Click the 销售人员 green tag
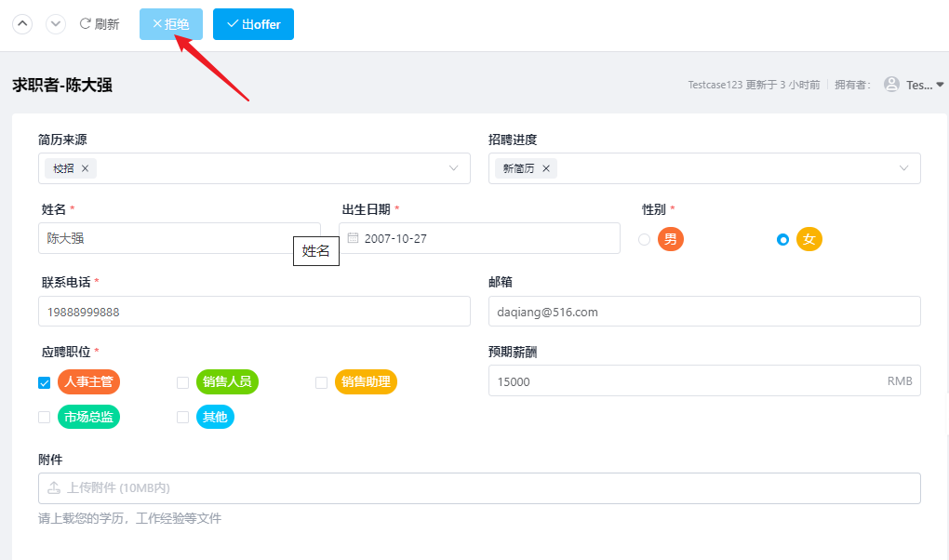The width and height of the screenshot is (949, 560). click(228, 382)
